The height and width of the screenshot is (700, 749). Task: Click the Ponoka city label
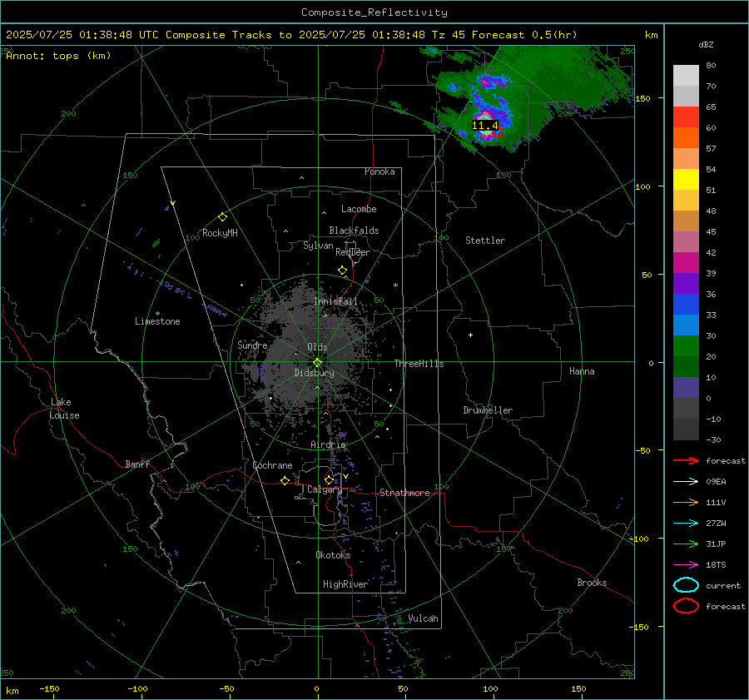(x=379, y=171)
